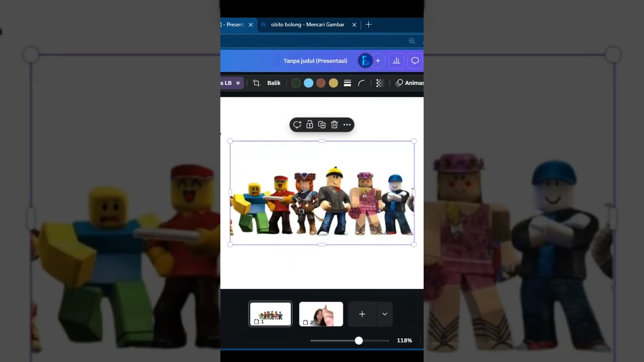Click the Balik flip button
The height and width of the screenshot is (362, 644).
pyautogui.click(x=274, y=83)
